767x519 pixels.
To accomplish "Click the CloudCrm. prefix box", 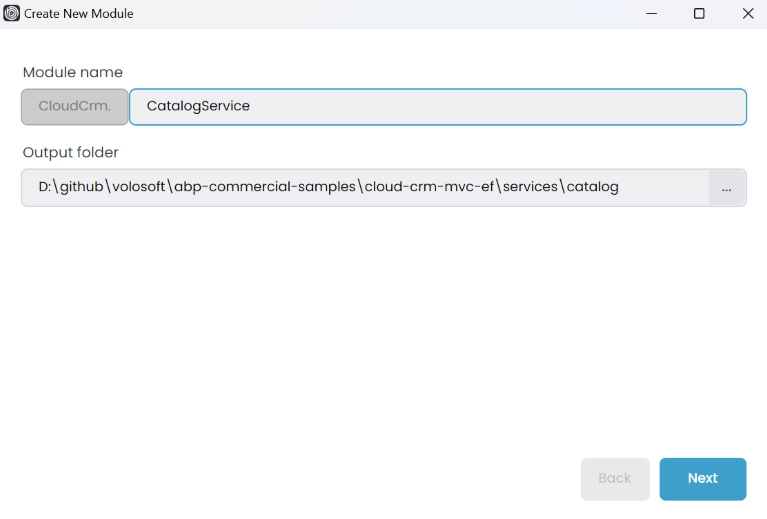I will pos(75,106).
